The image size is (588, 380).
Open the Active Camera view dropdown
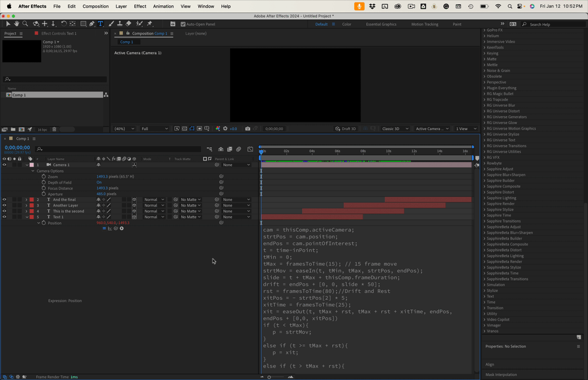coord(432,129)
